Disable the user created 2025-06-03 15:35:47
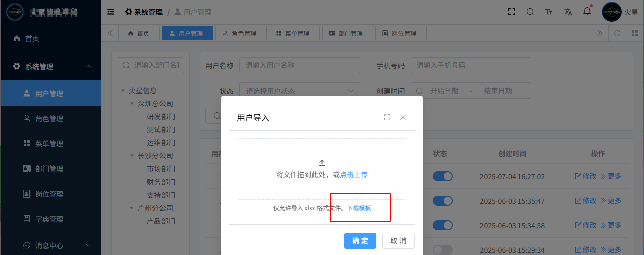The image size is (644, 255). tap(443, 201)
